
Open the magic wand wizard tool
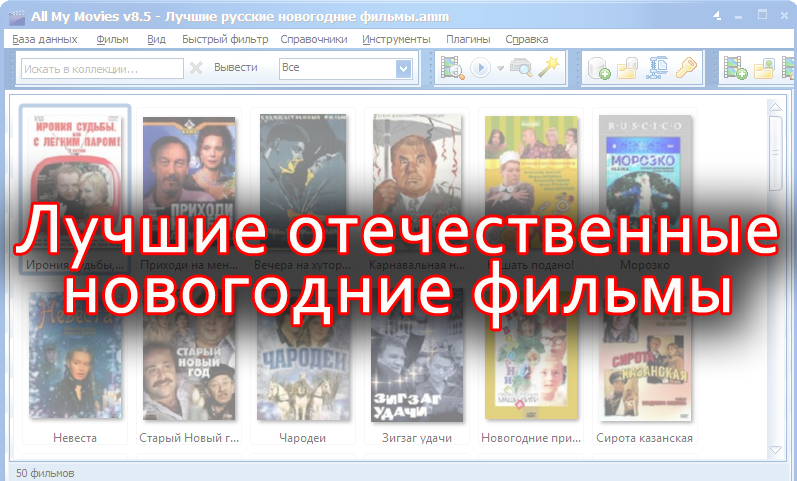click(548, 67)
